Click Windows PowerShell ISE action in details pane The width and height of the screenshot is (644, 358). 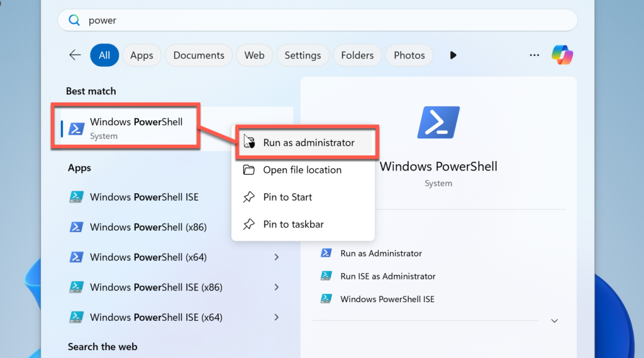[387, 299]
